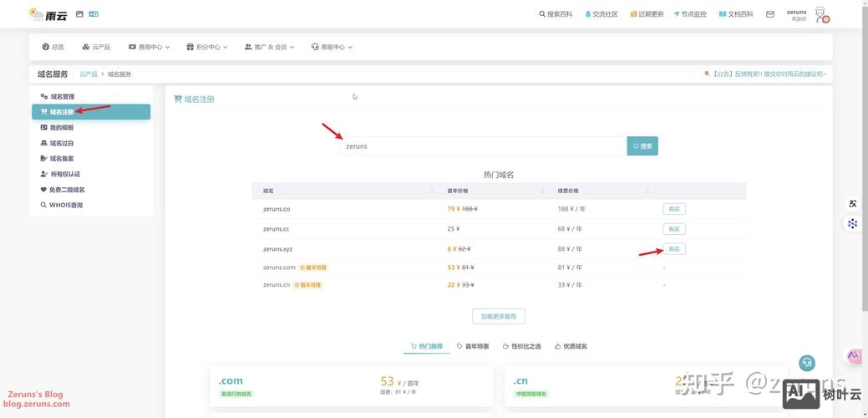This screenshot has height=418, width=868.
Task: Click the zeruns.com domain name cell
Action: (x=280, y=268)
